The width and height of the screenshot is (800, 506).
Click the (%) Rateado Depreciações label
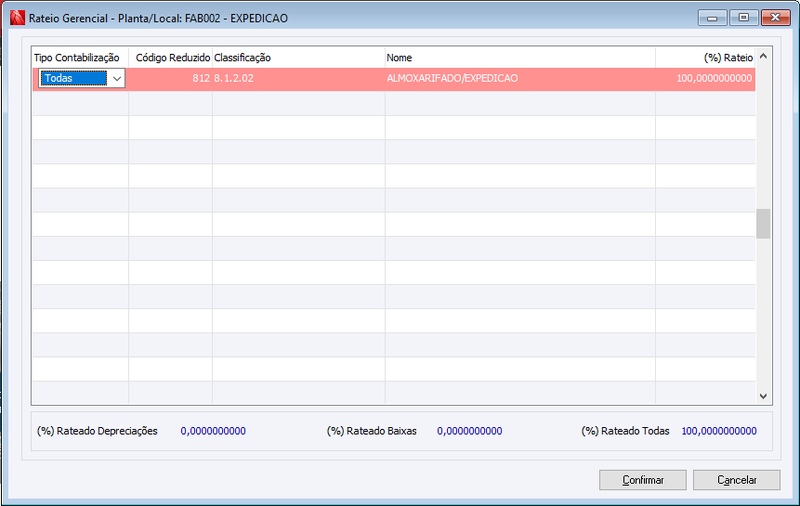pos(97,431)
